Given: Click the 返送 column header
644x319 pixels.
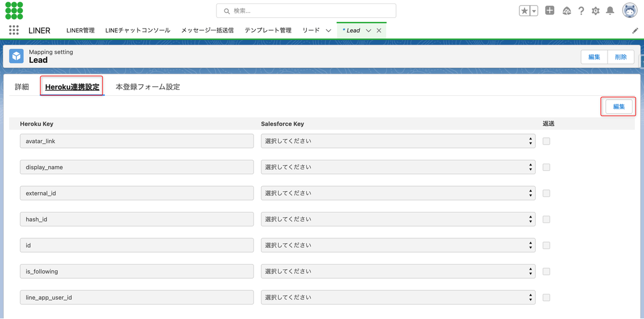Looking at the screenshot, I should 549,124.
